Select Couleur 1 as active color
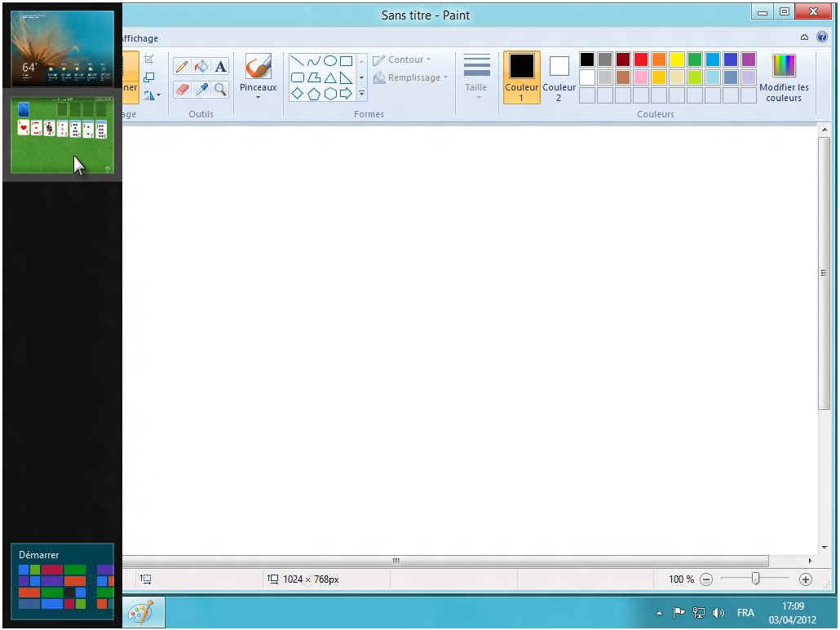 coord(521,77)
